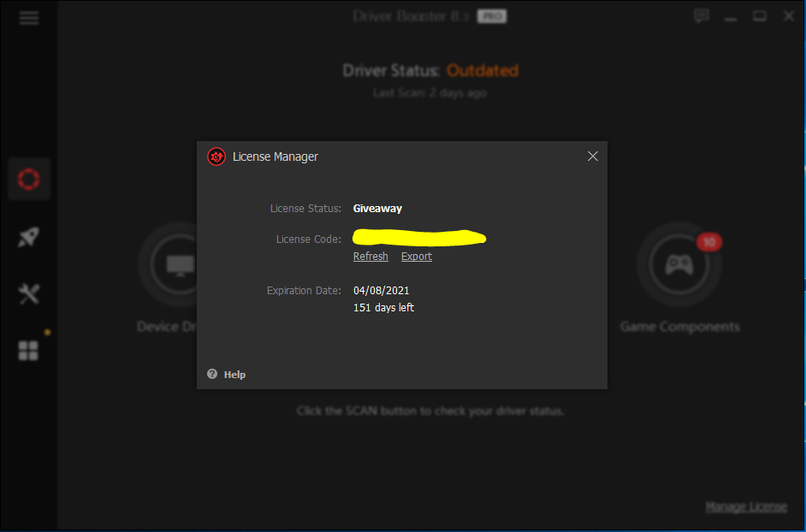The image size is (806, 532).
Task: Click the red 10 notification badge
Action: click(x=708, y=242)
